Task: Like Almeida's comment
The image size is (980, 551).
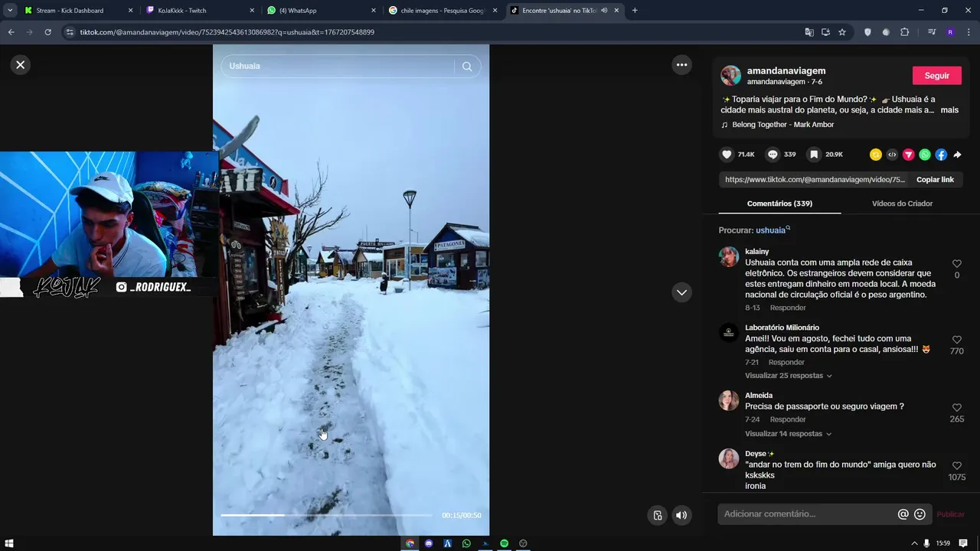Action: click(956, 408)
